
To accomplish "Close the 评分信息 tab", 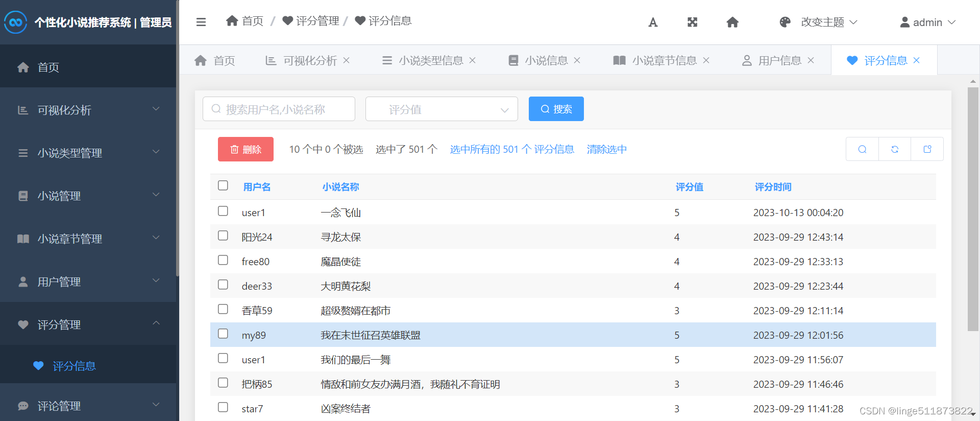I will pyautogui.click(x=916, y=60).
